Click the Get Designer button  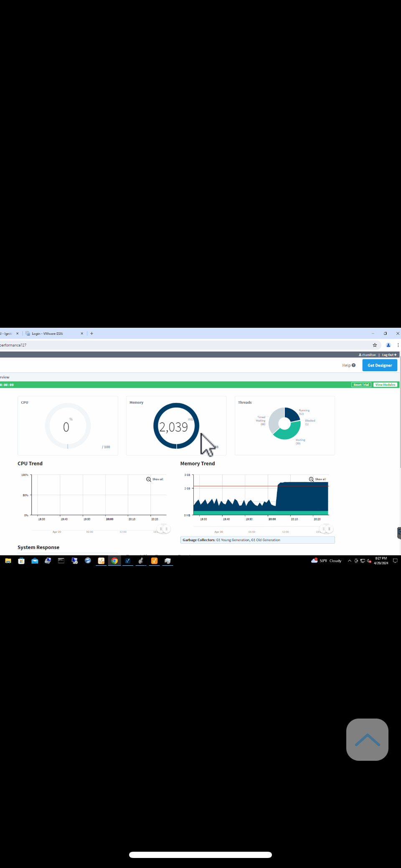click(x=380, y=365)
